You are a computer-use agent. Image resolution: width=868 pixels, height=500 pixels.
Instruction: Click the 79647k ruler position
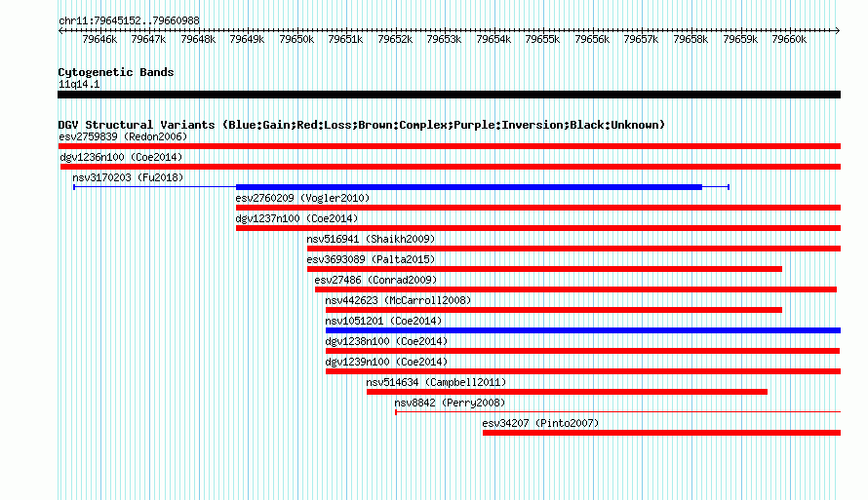(148, 39)
